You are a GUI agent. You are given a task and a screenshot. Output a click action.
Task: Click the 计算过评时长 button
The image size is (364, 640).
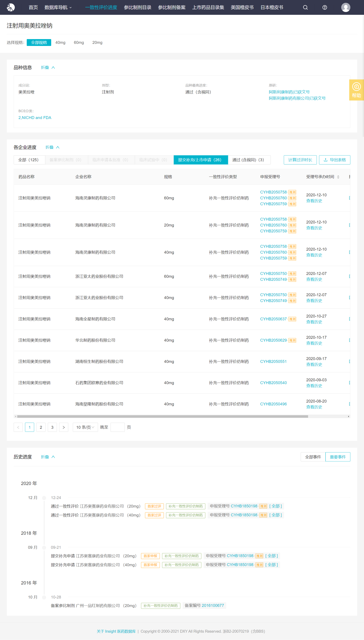point(300,160)
